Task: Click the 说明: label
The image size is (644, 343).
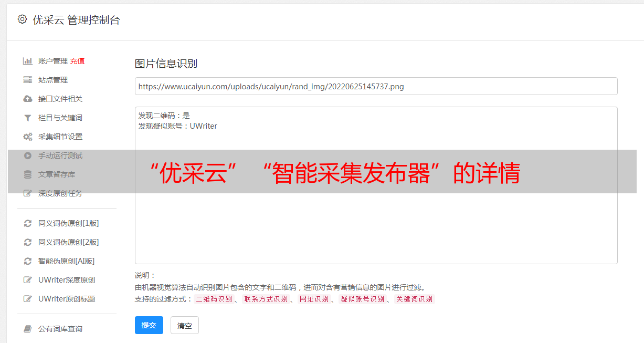Action: pos(145,275)
